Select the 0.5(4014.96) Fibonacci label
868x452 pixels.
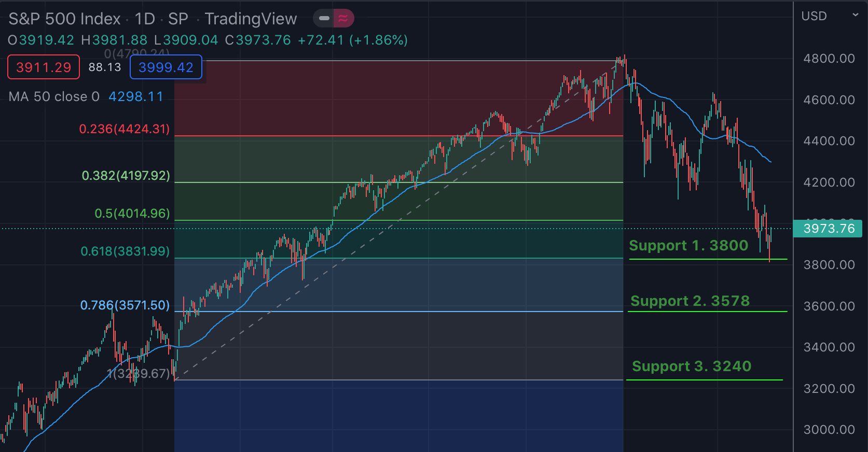point(132,214)
